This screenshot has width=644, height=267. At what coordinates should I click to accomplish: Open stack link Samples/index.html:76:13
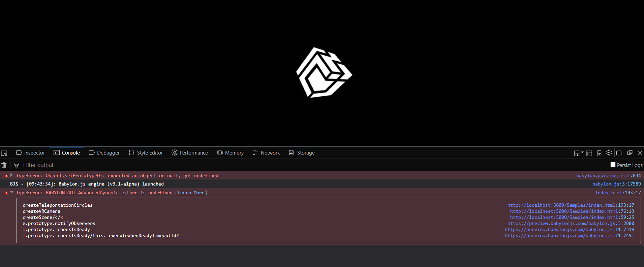pyautogui.click(x=572, y=211)
